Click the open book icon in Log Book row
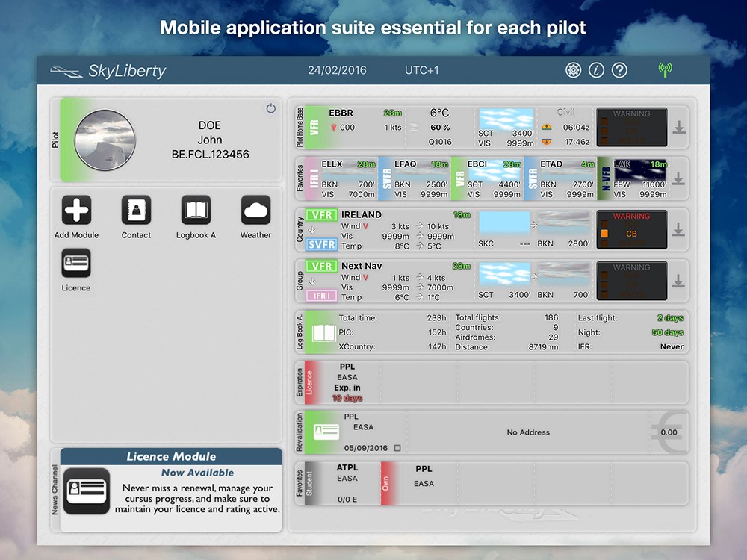The image size is (747, 560). 323,333
